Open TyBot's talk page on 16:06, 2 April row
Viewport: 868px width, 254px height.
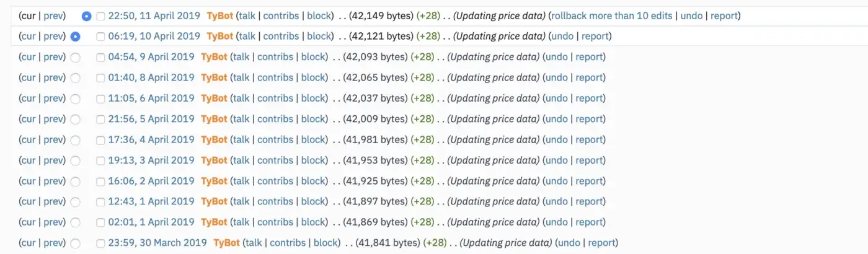(241, 181)
